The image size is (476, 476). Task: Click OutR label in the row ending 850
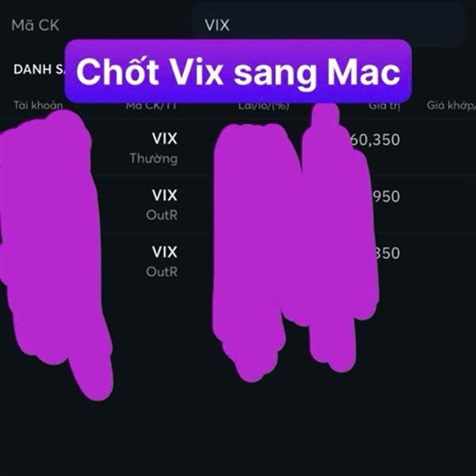pos(162,272)
